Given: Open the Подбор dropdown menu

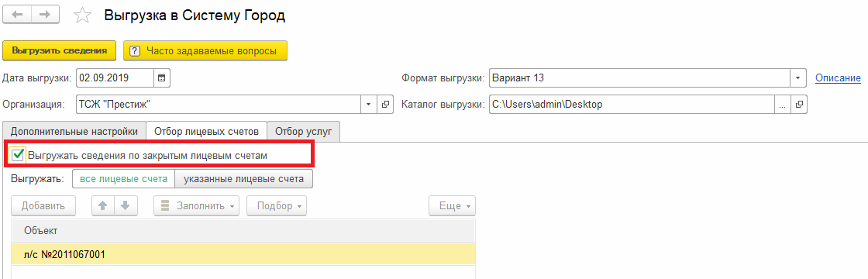Looking at the screenshot, I should pyautogui.click(x=277, y=206).
